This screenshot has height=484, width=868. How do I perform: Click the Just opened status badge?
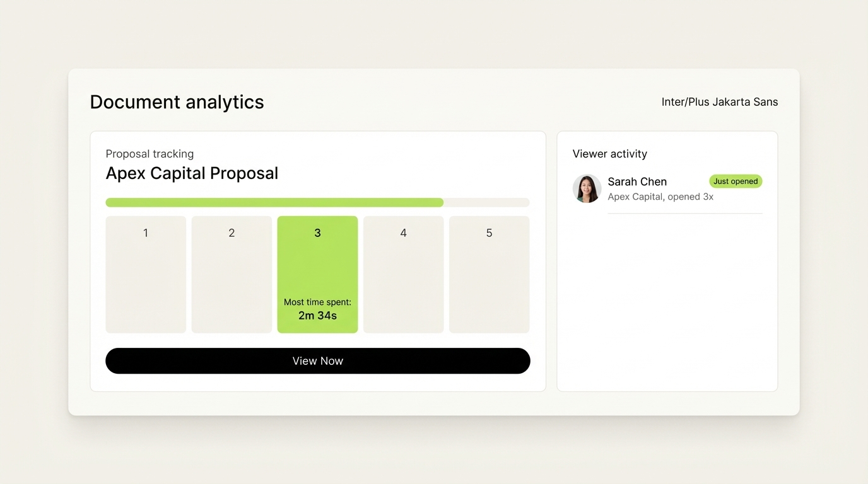736,181
